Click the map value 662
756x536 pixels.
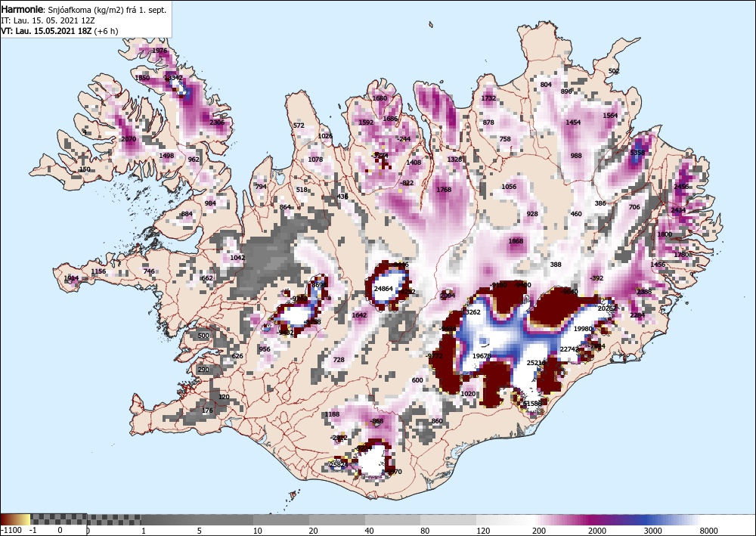pyautogui.click(x=207, y=278)
